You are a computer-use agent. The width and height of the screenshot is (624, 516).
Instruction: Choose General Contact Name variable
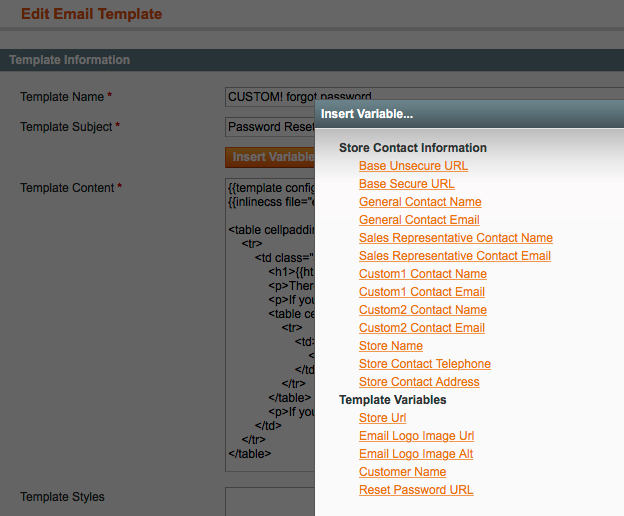point(420,202)
